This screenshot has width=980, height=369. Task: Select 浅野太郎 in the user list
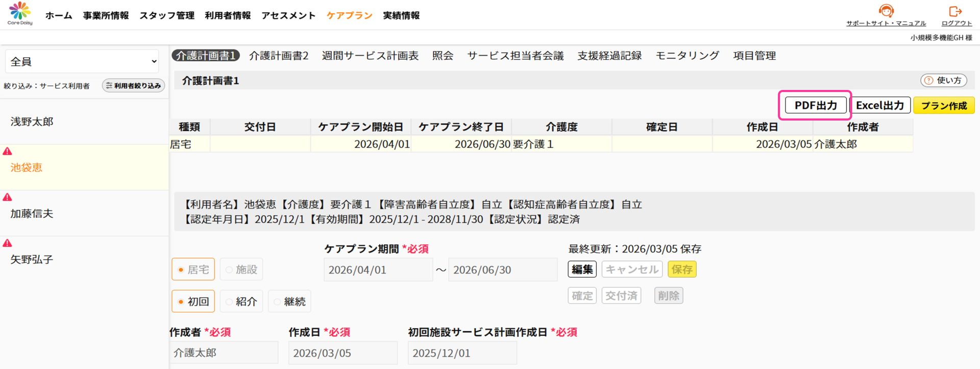32,122
